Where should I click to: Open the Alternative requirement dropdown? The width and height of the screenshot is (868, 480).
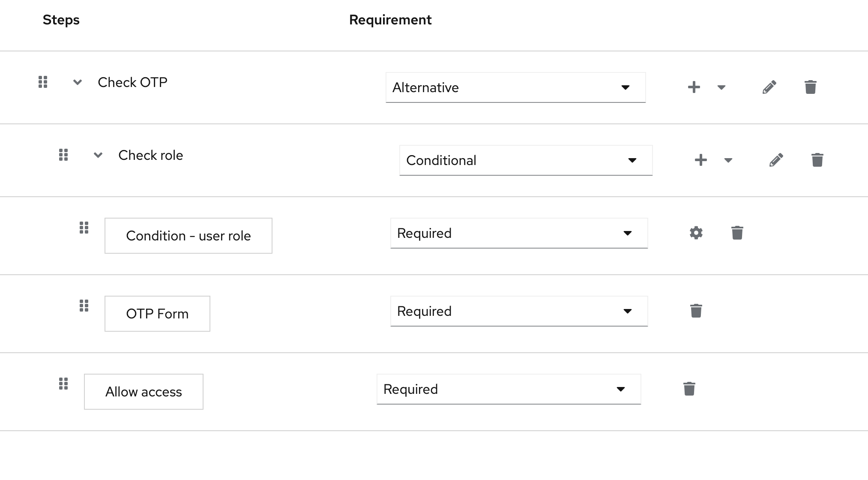click(x=515, y=87)
